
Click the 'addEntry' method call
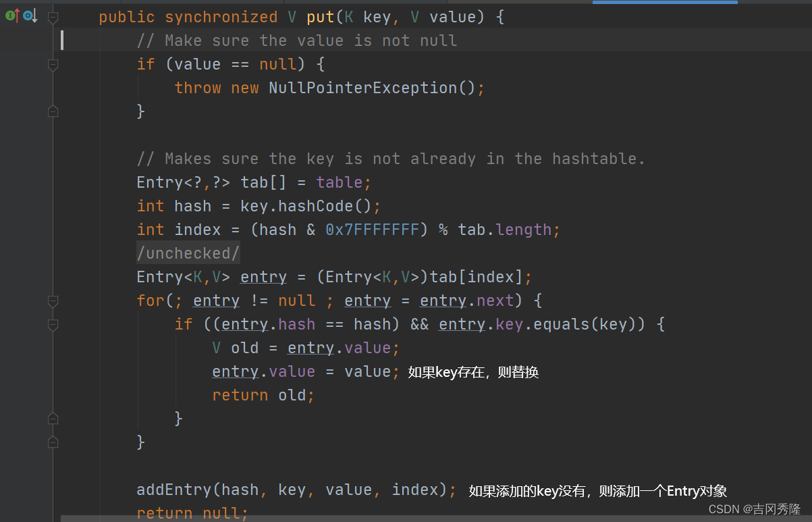coord(174,490)
